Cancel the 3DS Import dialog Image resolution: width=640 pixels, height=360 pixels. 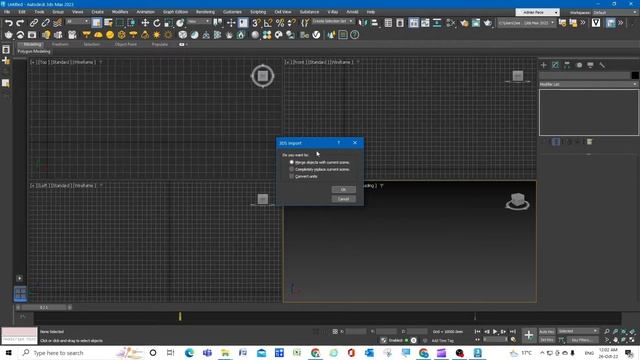(343, 199)
